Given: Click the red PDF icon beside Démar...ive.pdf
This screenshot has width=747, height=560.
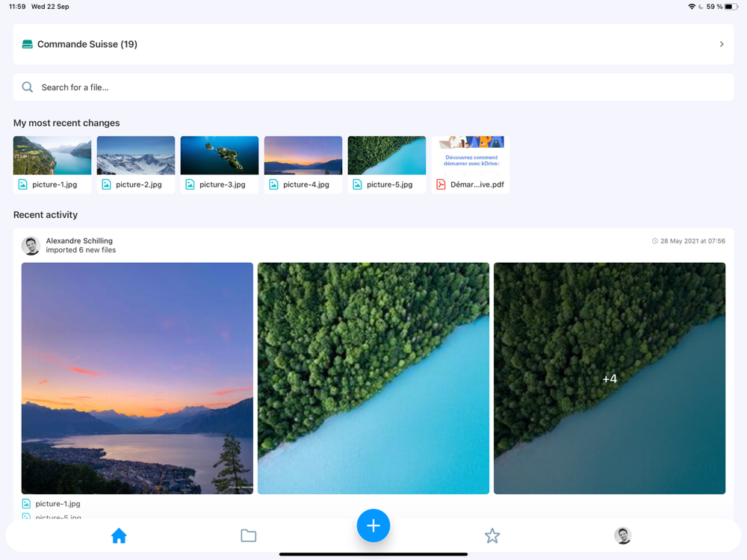Looking at the screenshot, I should (x=441, y=184).
